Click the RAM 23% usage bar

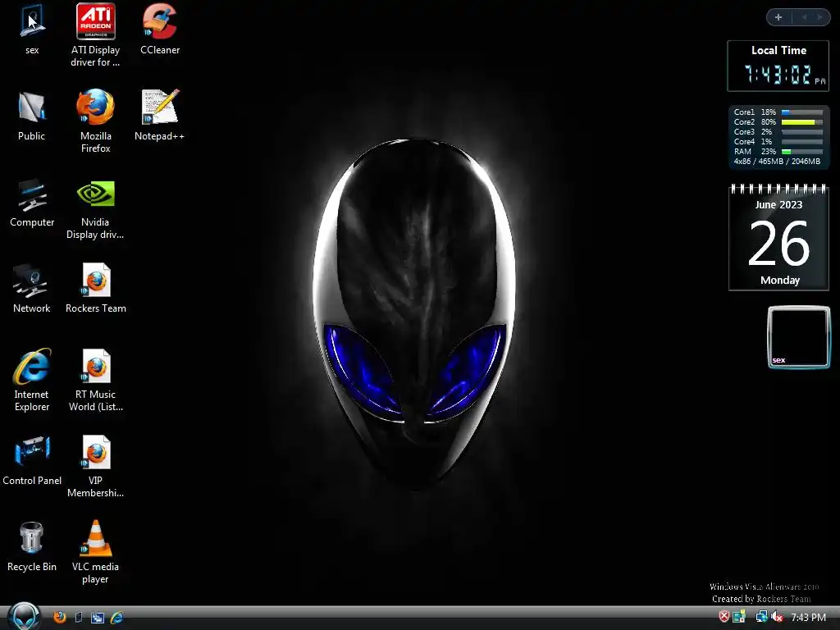802,152
